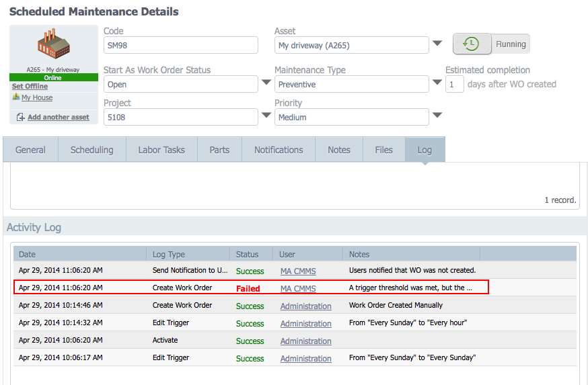588x385 pixels.
Task: Toggle the Running schedule switch
Action: pos(491,44)
